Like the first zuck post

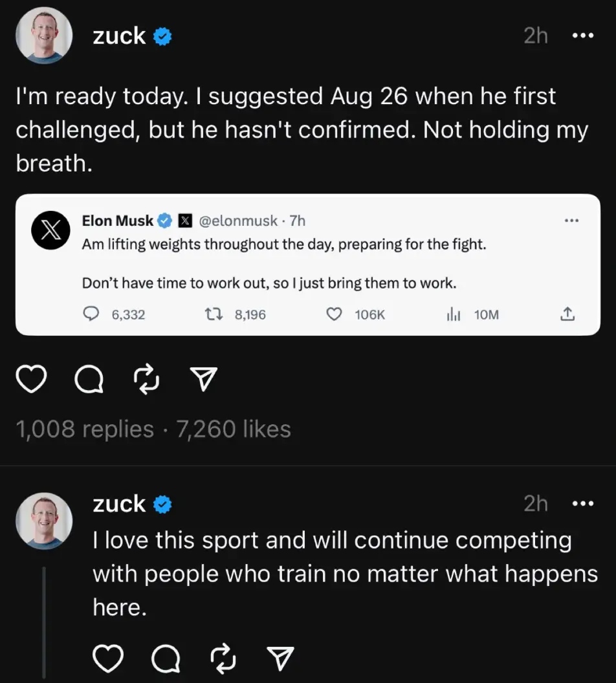[x=32, y=380]
